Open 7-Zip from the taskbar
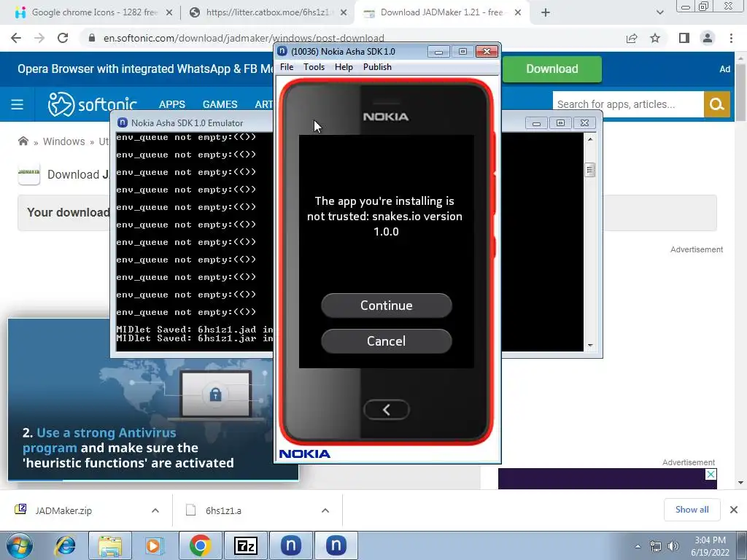The image size is (747, 560). click(246, 545)
